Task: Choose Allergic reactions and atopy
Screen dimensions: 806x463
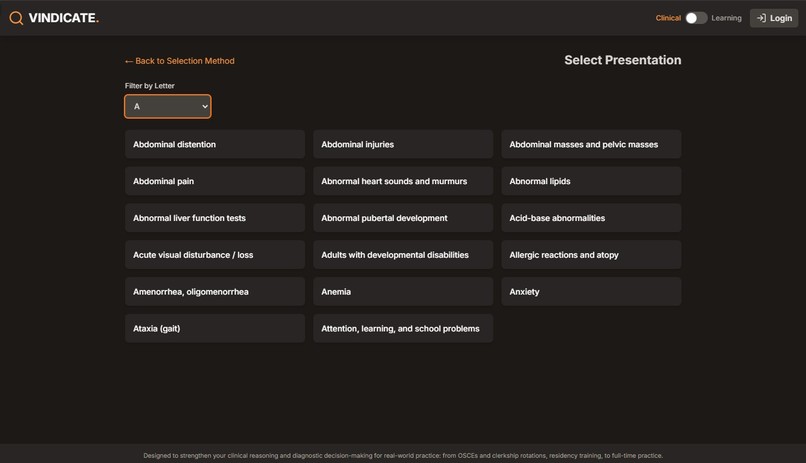Action: pyautogui.click(x=591, y=255)
